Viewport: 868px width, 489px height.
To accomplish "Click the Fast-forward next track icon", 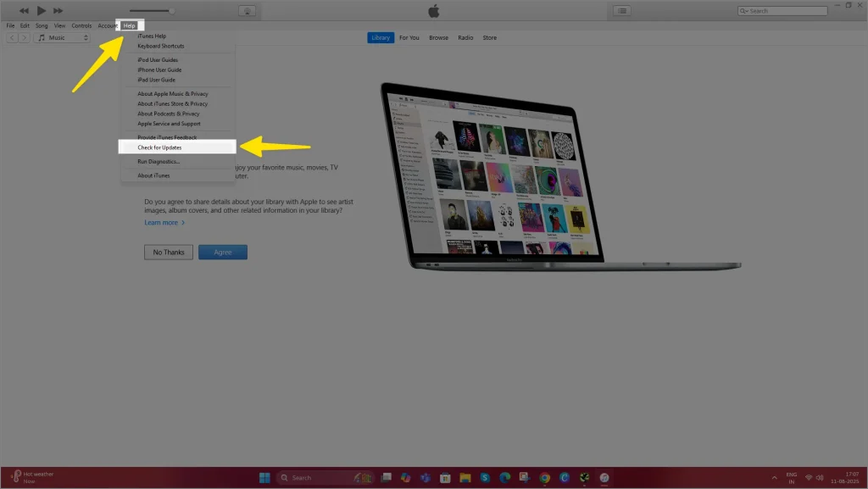I will [58, 10].
